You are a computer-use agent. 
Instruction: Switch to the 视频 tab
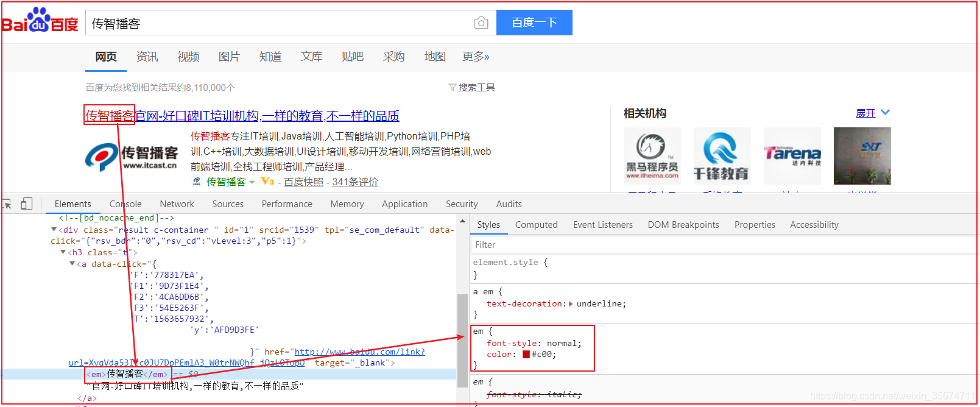(x=188, y=57)
